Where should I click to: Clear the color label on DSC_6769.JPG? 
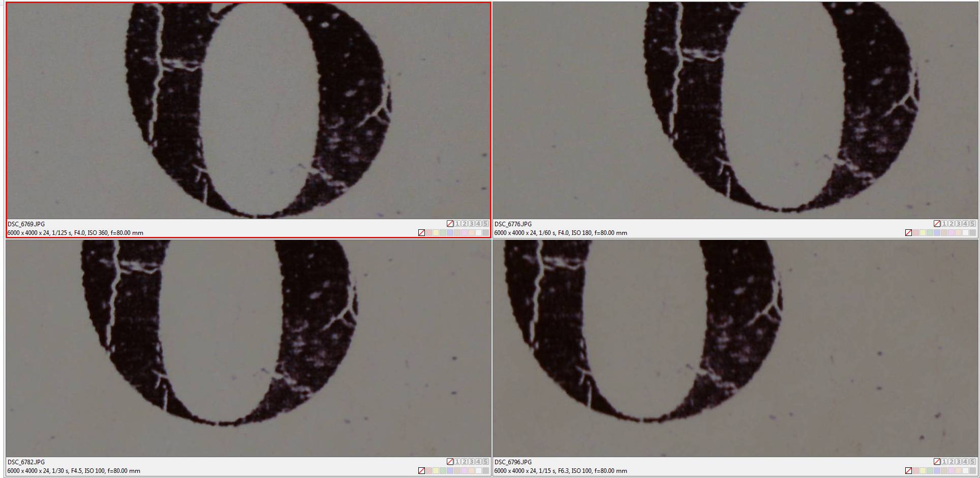click(x=421, y=233)
